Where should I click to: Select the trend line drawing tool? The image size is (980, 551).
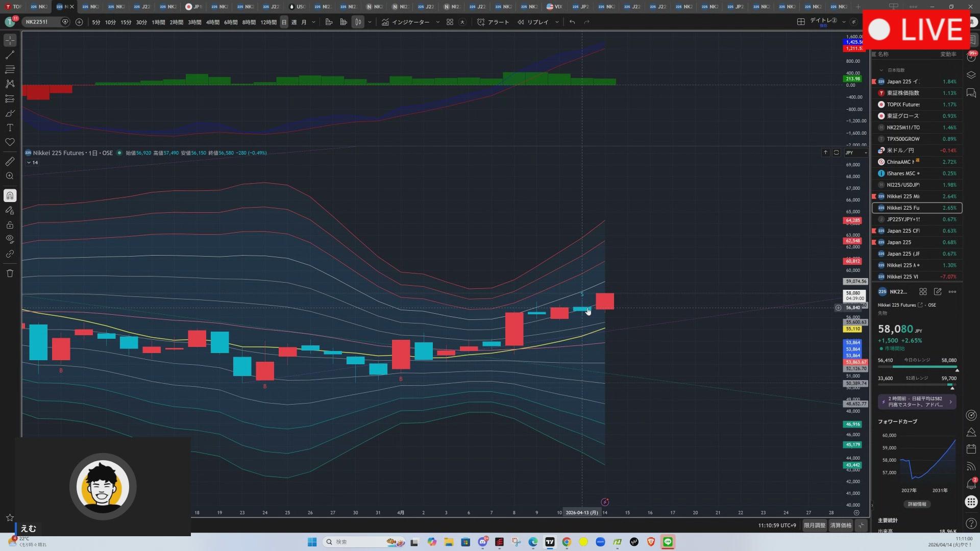[x=10, y=55]
